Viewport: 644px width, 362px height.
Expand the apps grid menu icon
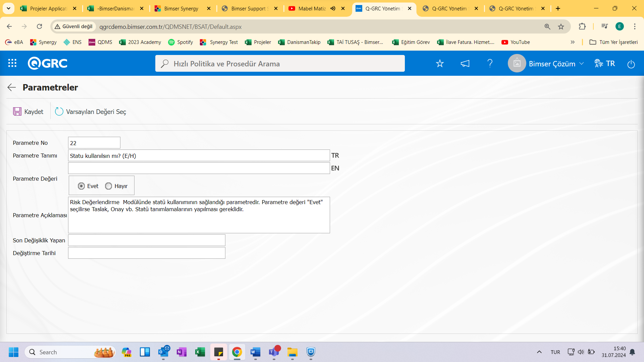tap(12, 63)
